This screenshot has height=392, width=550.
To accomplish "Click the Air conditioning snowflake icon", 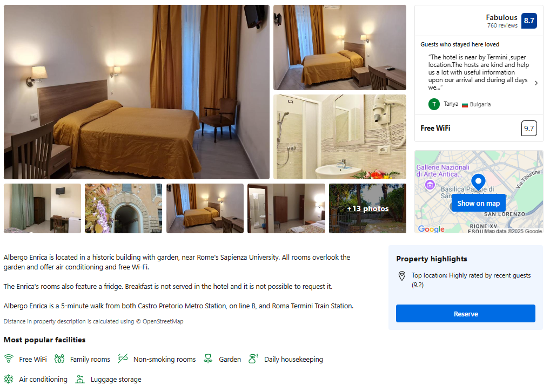I will click(9, 379).
